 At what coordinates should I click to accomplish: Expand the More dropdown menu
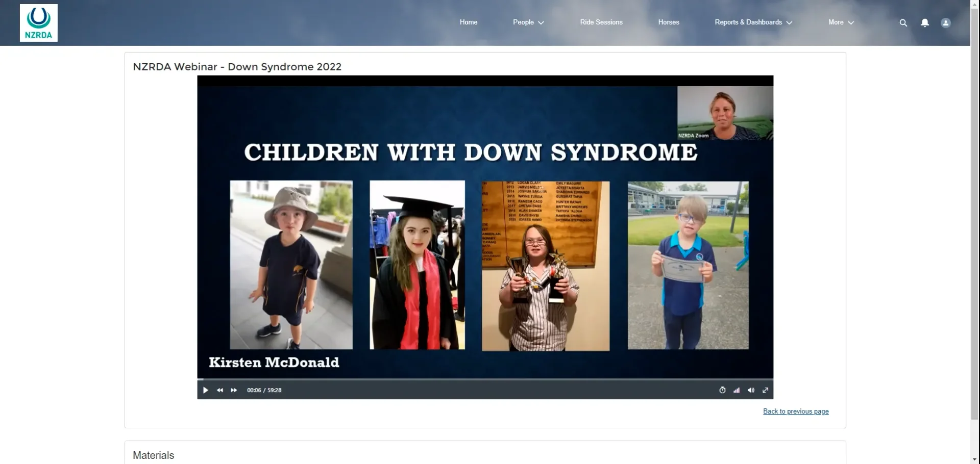pyautogui.click(x=840, y=22)
